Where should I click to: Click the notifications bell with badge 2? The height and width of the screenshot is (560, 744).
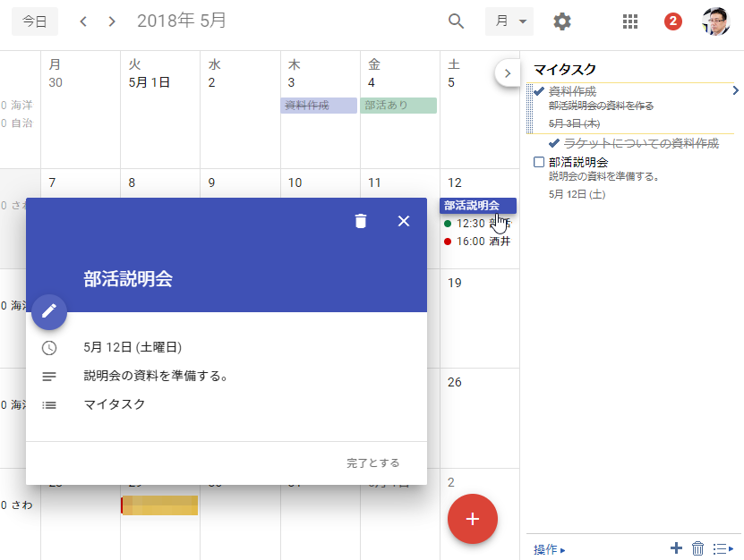tap(672, 21)
